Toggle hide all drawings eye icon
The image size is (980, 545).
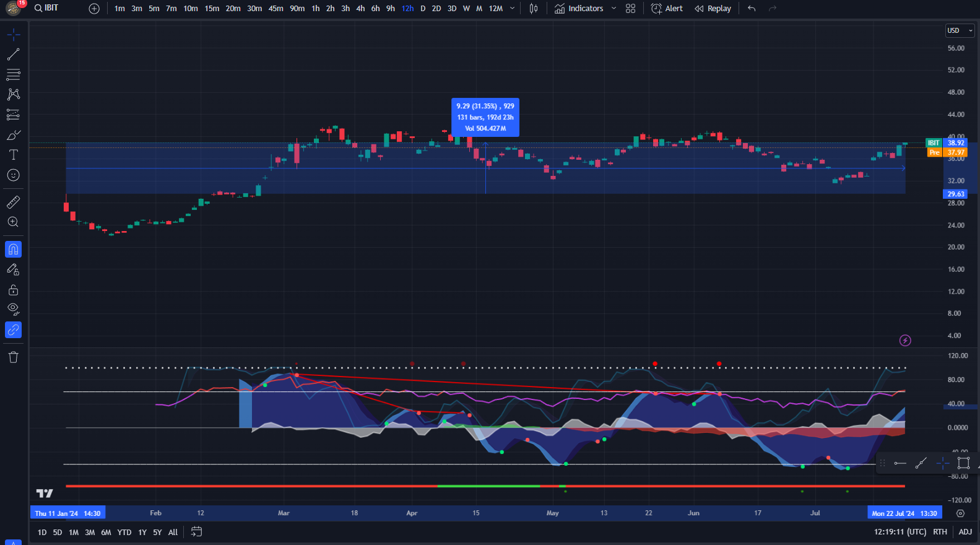tap(13, 309)
